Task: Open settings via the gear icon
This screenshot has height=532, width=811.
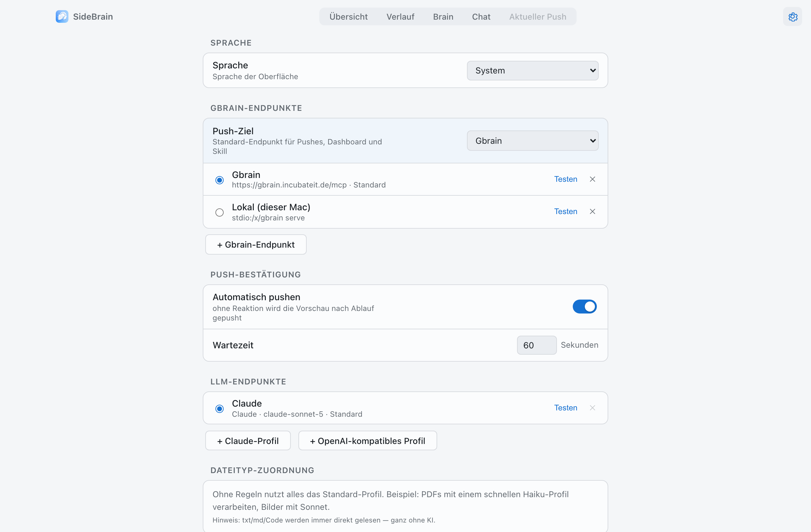Action: point(793,17)
